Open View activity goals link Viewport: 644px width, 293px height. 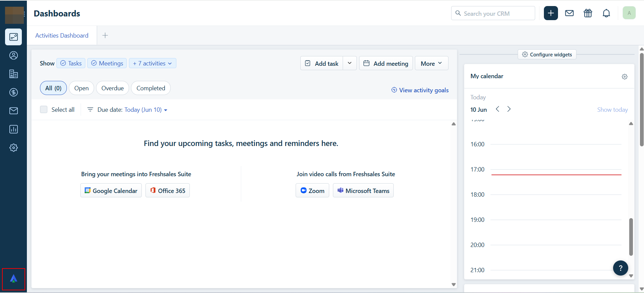[420, 90]
